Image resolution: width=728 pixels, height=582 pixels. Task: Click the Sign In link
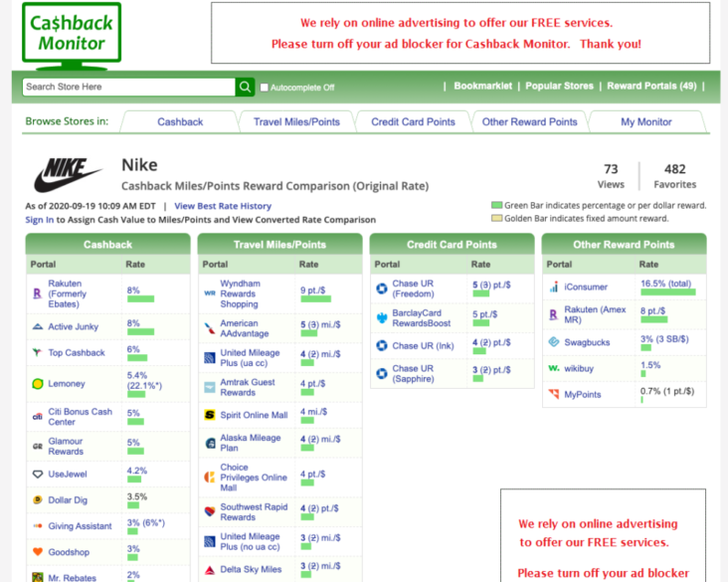point(40,220)
